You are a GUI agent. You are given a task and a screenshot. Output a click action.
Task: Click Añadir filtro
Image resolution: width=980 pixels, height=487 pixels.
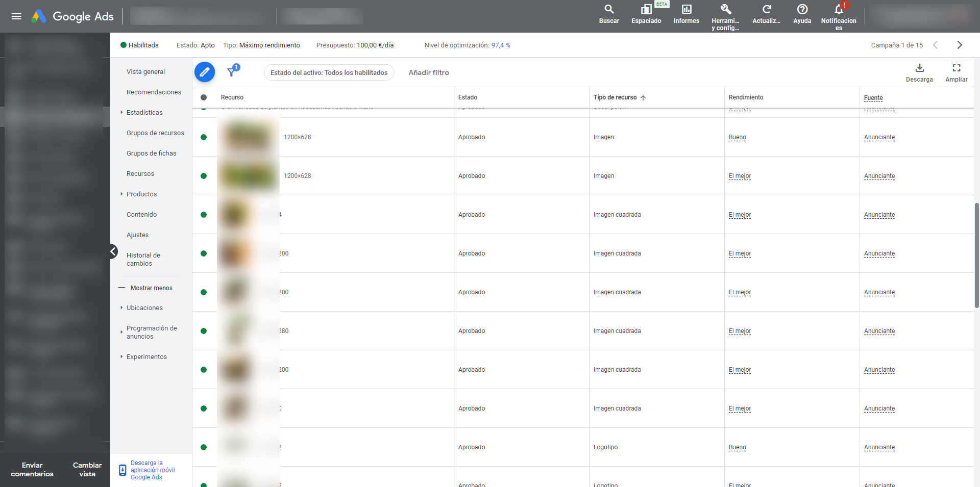[x=429, y=72]
